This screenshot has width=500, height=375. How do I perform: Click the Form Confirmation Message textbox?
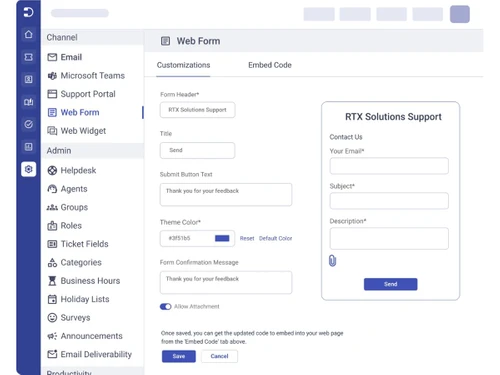pos(226,282)
